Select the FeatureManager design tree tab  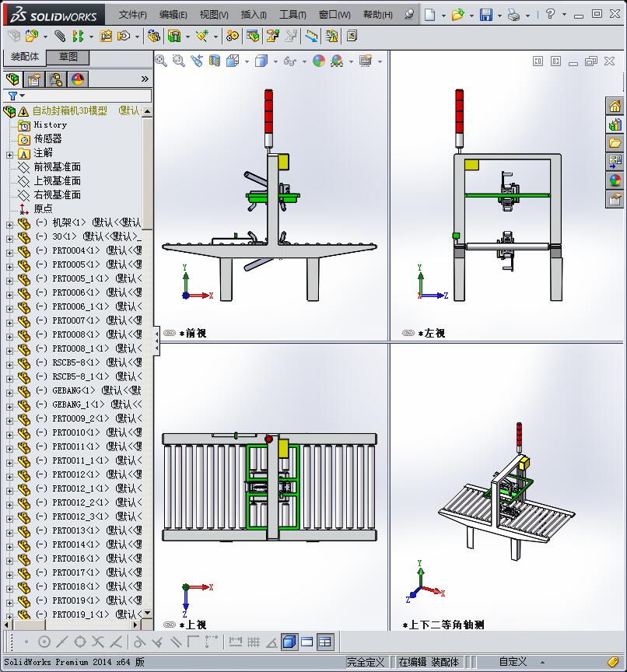click(x=13, y=79)
